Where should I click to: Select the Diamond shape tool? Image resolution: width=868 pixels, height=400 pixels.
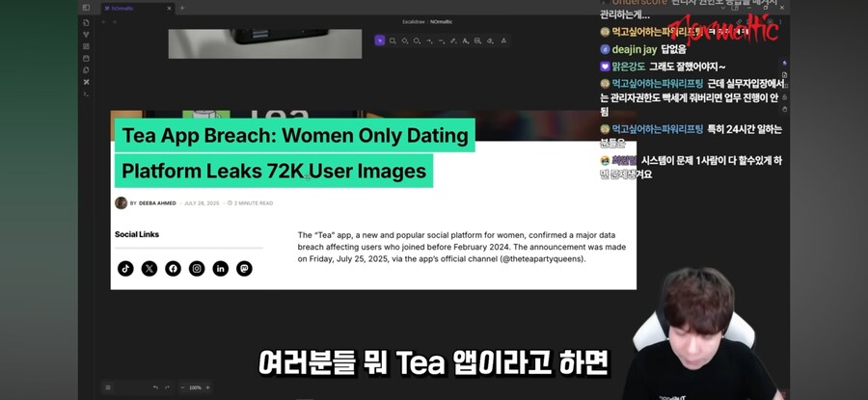click(405, 40)
